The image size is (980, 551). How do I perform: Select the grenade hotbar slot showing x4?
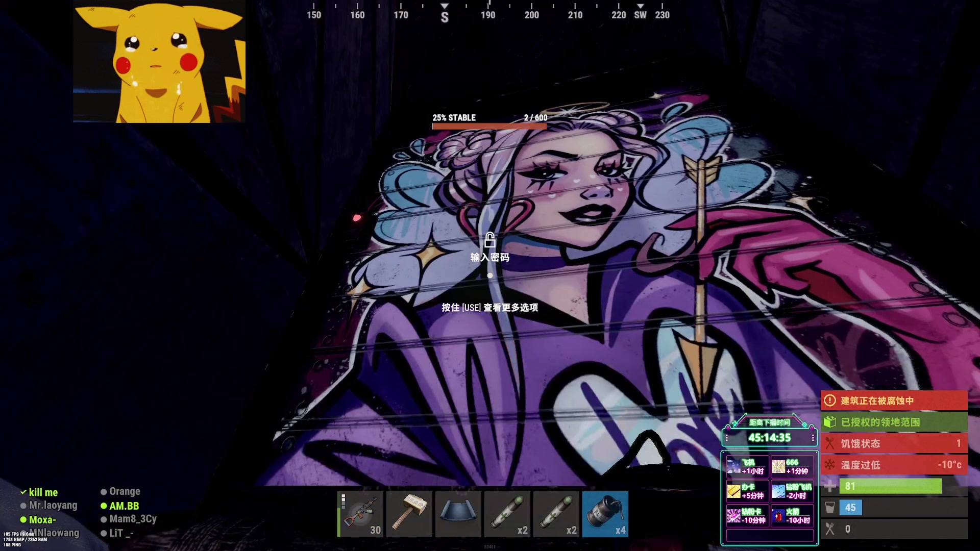point(605,514)
